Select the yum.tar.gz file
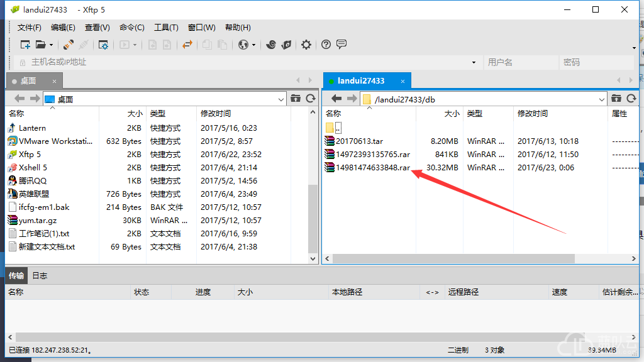This screenshot has height=362, width=644. click(x=38, y=220)
